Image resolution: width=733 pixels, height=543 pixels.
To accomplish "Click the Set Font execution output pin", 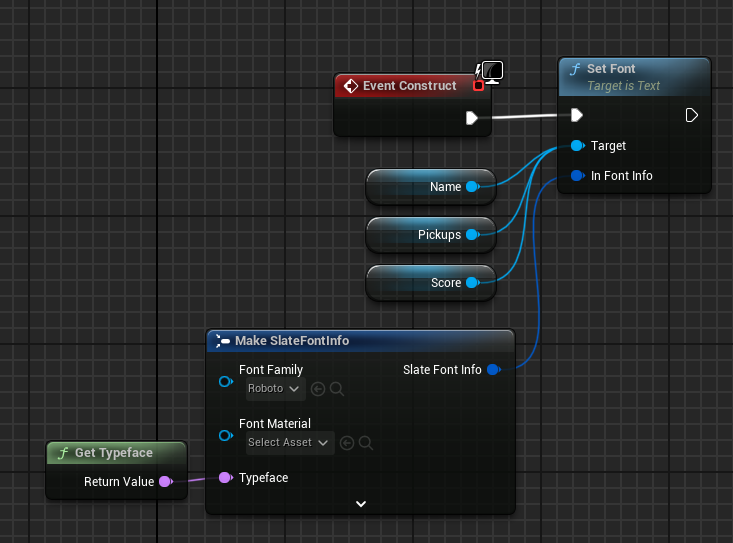I will pyautogui.click(x=691, y=115).
